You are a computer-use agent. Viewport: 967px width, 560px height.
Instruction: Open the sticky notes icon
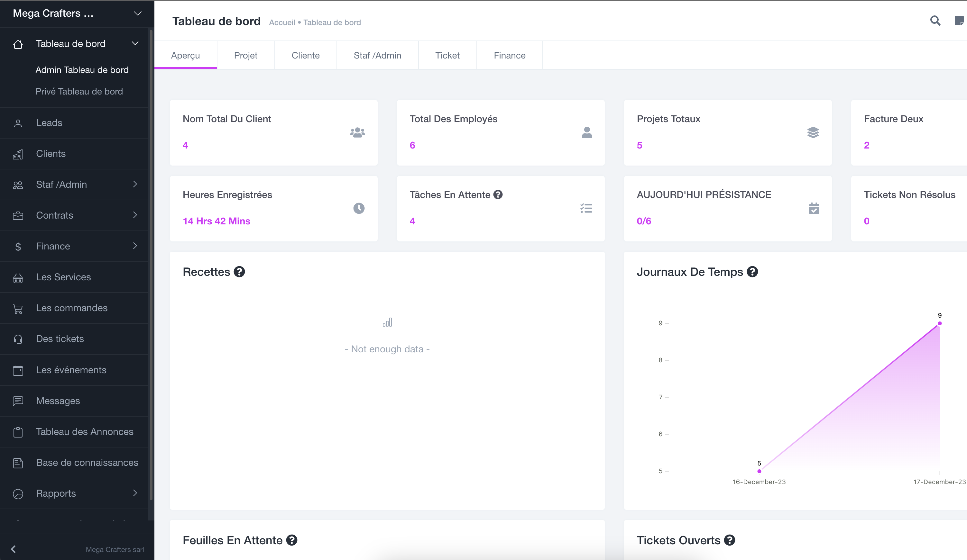pyautogui.click(x=959, y=21)
